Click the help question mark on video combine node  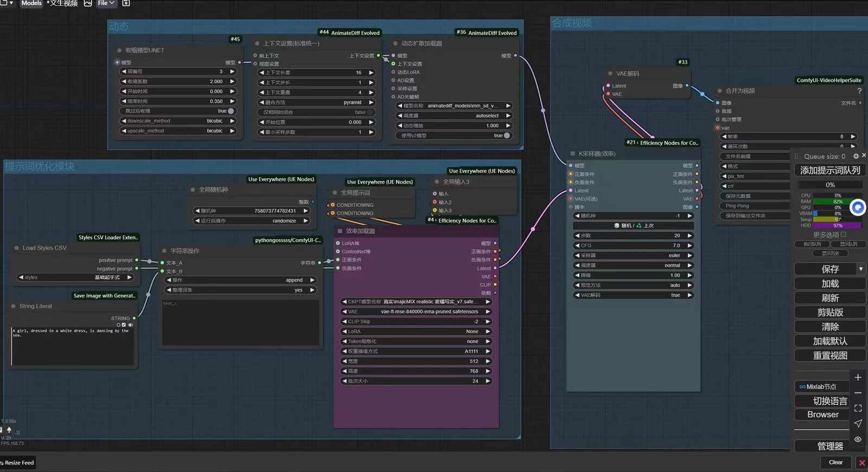pos(859,91)
